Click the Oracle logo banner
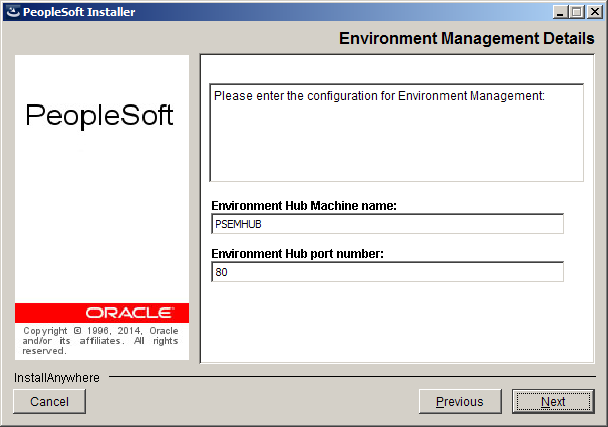 click(x=102, y=313)
